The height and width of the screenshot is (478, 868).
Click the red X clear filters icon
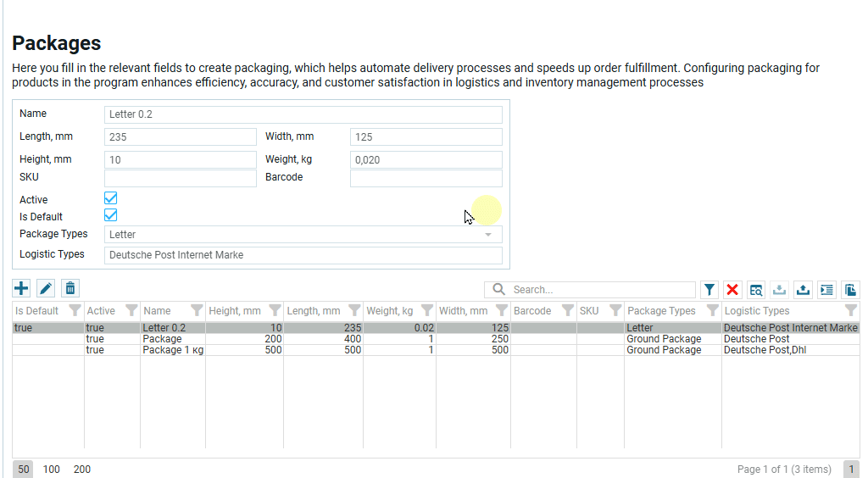[732, 290]
